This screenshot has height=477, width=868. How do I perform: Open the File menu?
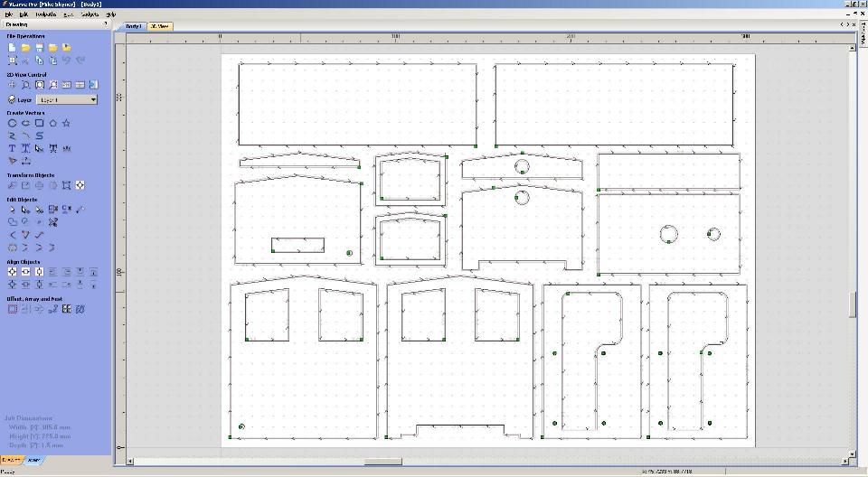pos(9,14)
